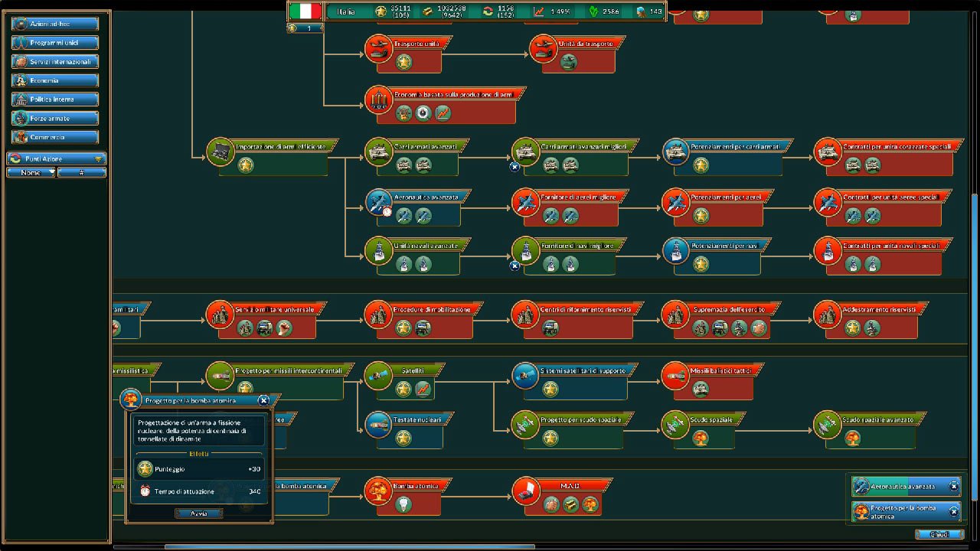Image resolution: width=980 pixels, height=551 pixels.
Task: Open the Commercio category
Action: (x=54, y=137)
